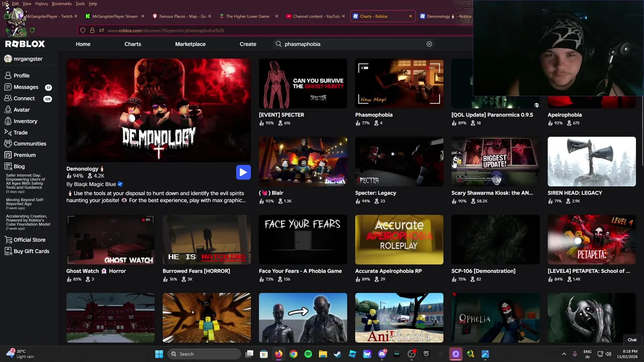
Task: Switch to The Higher Lower Game tab
Action: click(248, 16)
